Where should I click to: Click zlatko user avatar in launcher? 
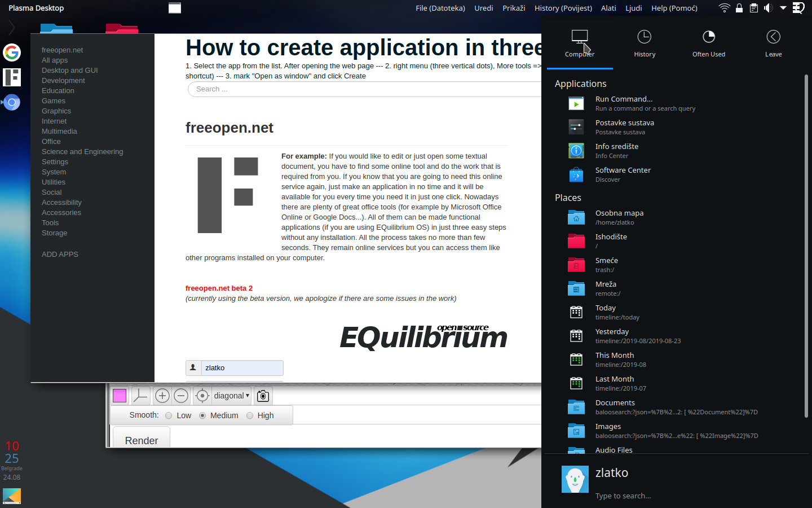click(x=575, y=479)
